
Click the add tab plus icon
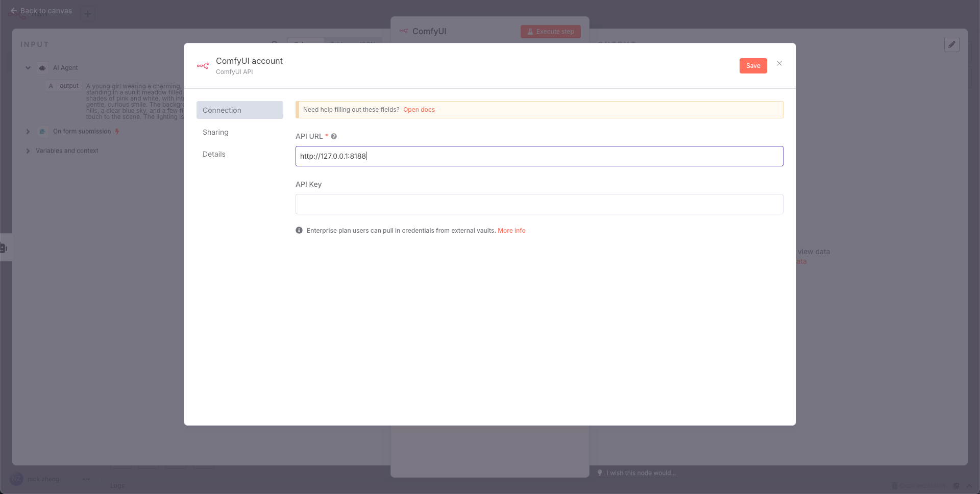(88, 14)
